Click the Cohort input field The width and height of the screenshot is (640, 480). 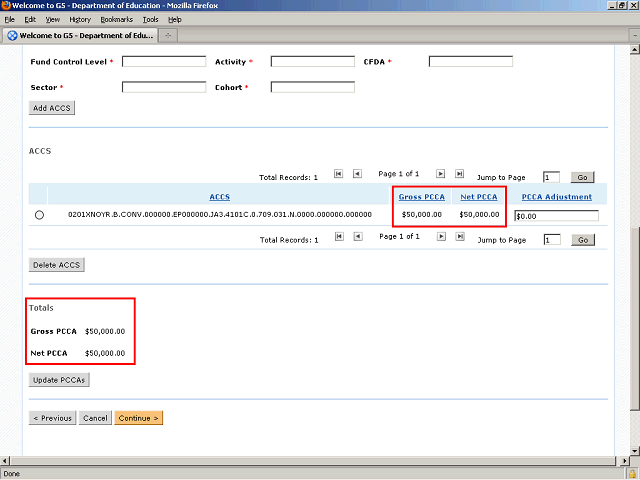tap(313, 87)
